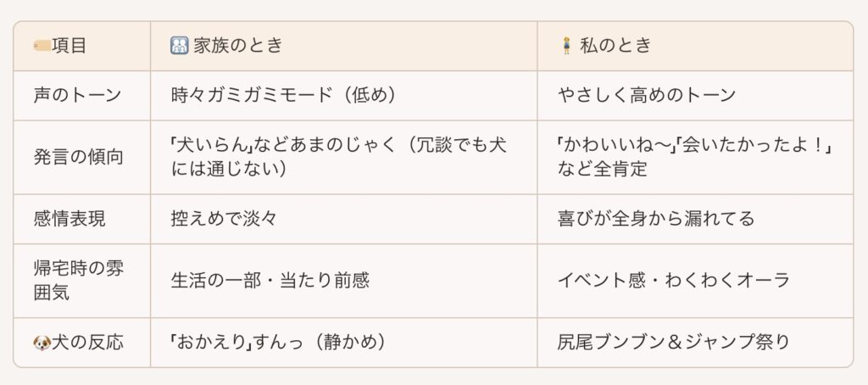Click the family icon beside 家族のとき
The width and height of the screenshot is (868, 385).
click(180, 46)
